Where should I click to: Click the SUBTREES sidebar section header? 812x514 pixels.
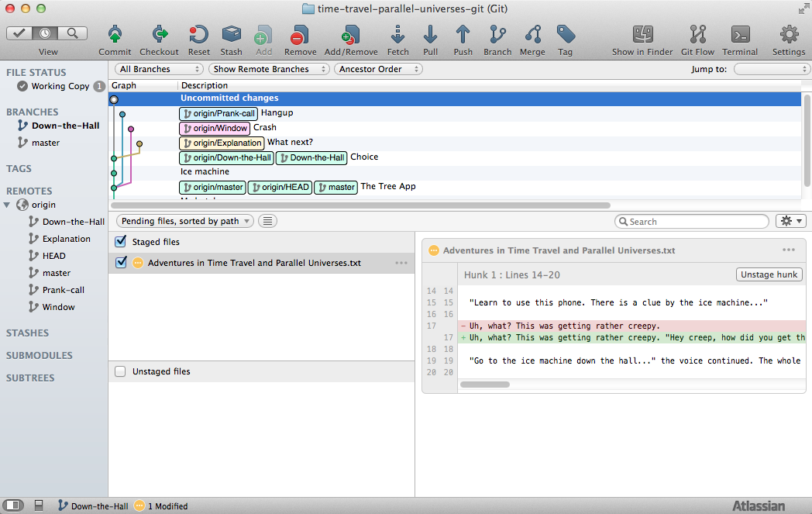point(30,378)
